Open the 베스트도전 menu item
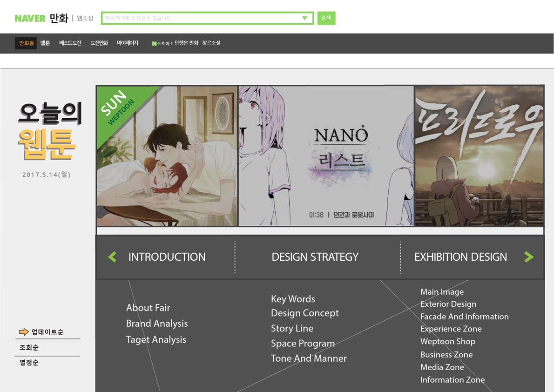This screenshot has width=554, height=392. pos(70,43)
